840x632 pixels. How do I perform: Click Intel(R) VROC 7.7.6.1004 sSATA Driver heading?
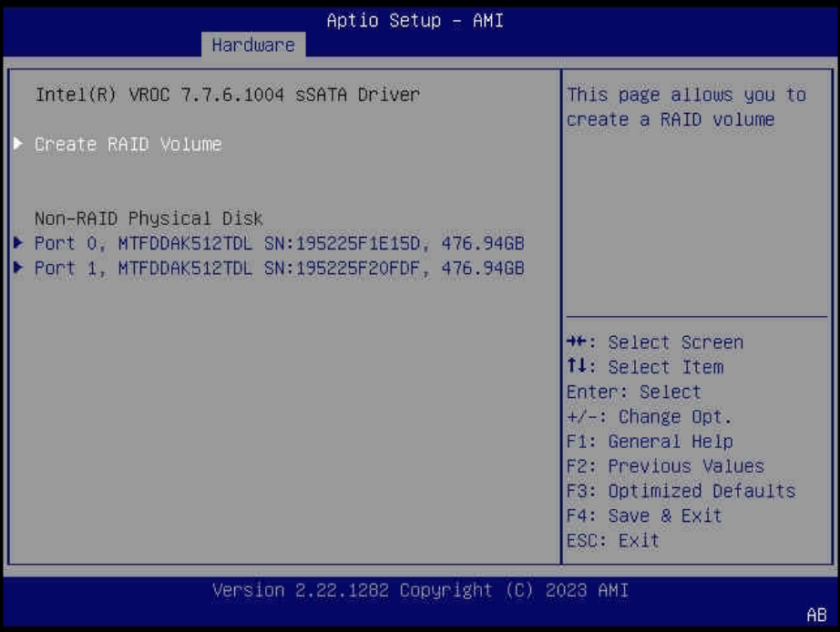[x=228, y=95]
